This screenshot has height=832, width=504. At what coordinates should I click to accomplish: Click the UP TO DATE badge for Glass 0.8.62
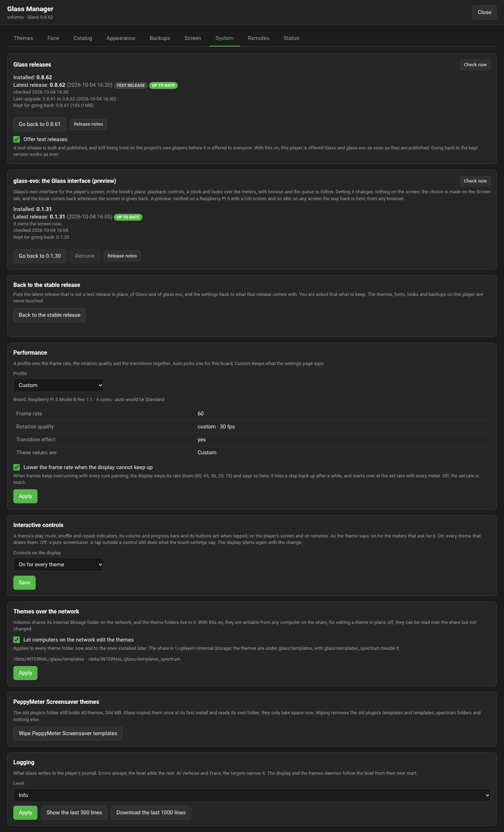tap(163, 85)
